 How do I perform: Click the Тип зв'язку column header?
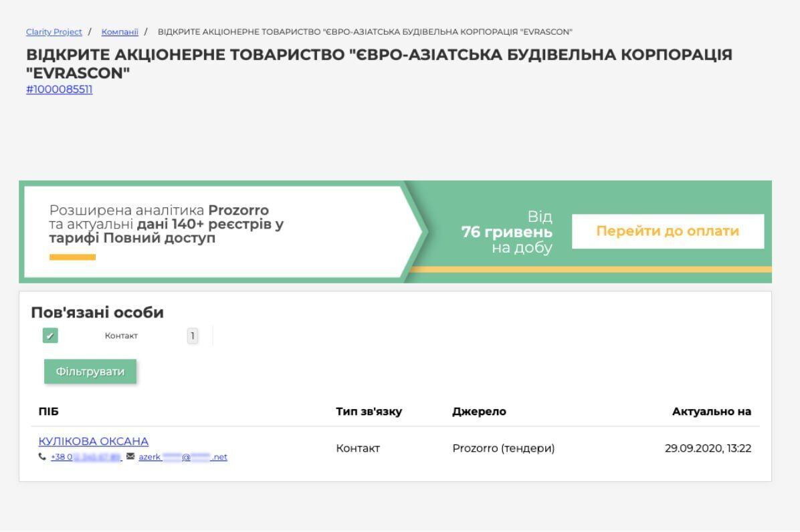click(369, 411)
